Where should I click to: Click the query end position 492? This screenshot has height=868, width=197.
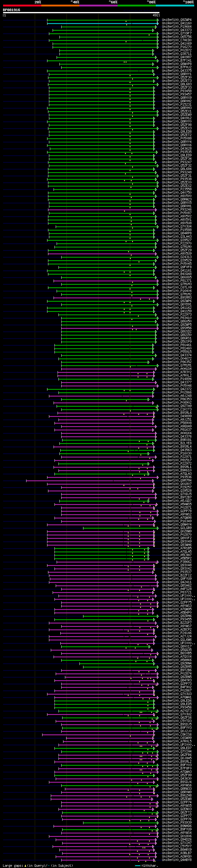coord(155,15)
